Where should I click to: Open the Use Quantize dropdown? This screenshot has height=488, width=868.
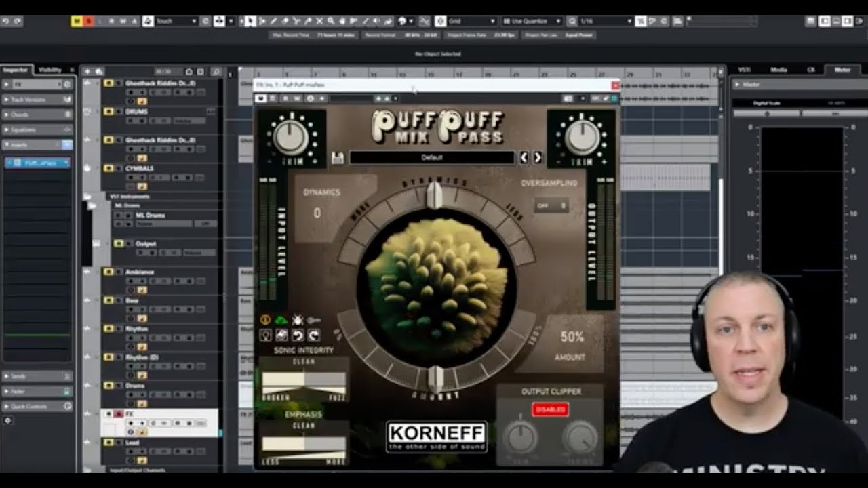pos(532,21)
